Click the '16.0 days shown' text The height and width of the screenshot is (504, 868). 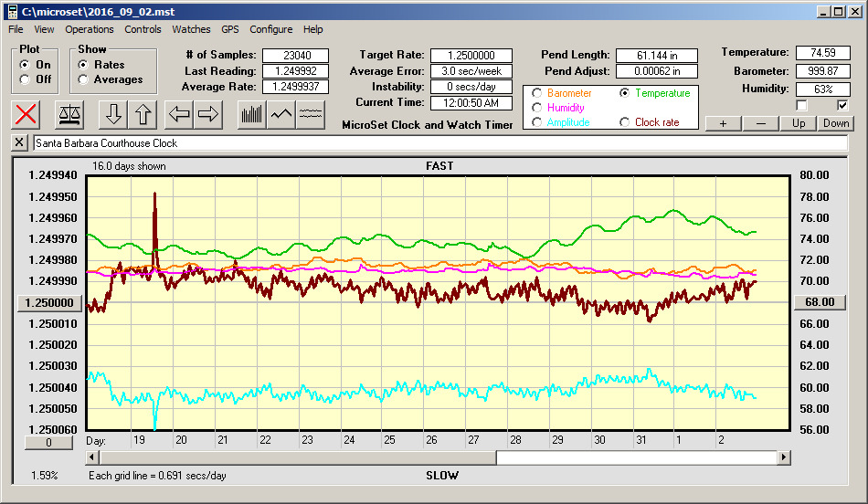[129, 166]
